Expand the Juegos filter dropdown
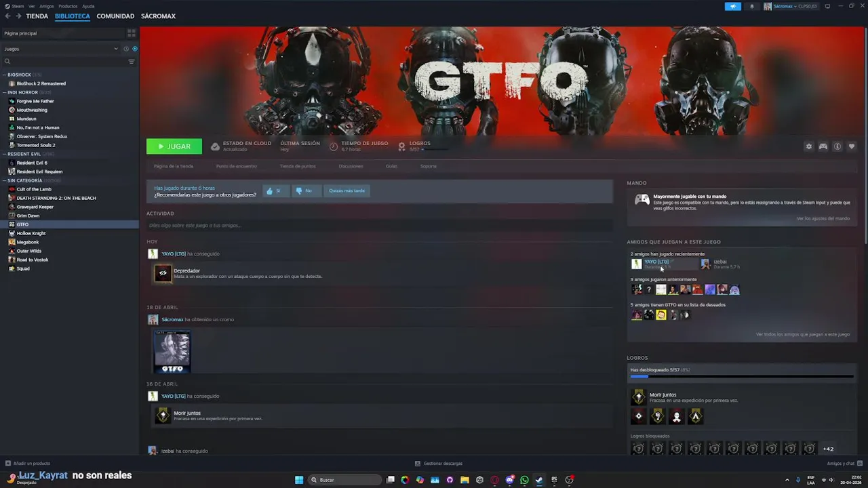 coord(61,49)
